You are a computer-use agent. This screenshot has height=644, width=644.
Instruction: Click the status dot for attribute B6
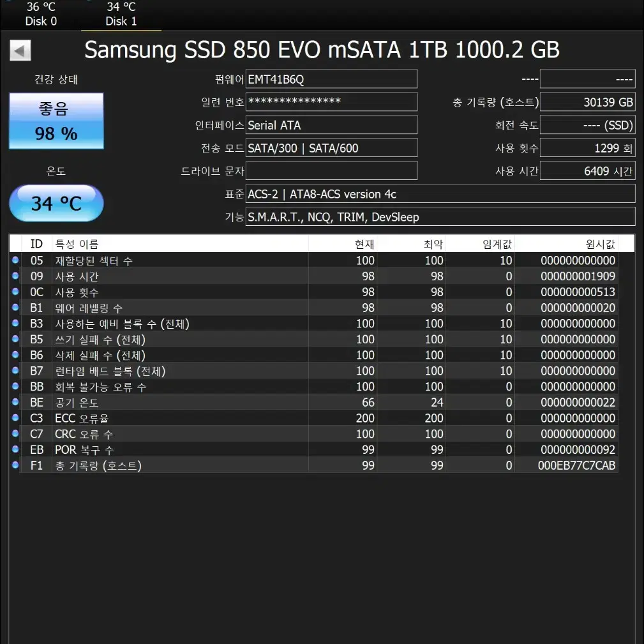coord(15,354)
